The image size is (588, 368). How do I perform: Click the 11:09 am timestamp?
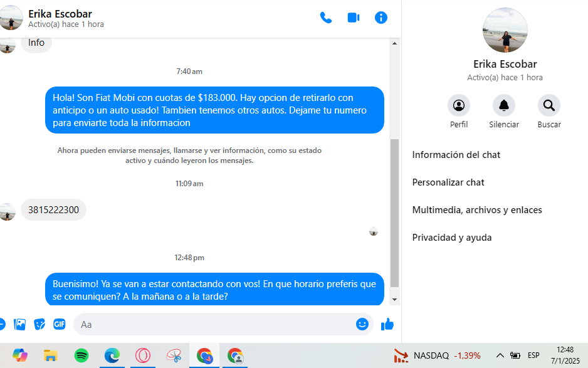pos(189,184)
